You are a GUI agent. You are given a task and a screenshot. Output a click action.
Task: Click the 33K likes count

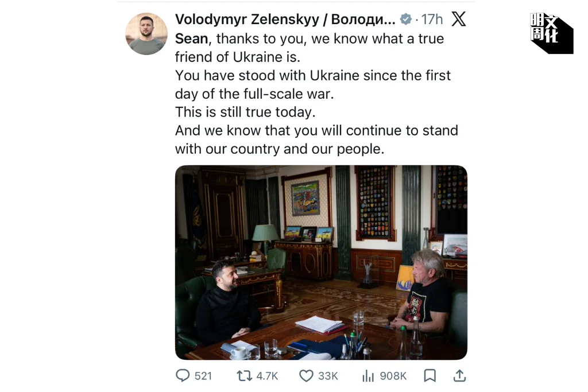pyautogui.click(x=328, y=376)
